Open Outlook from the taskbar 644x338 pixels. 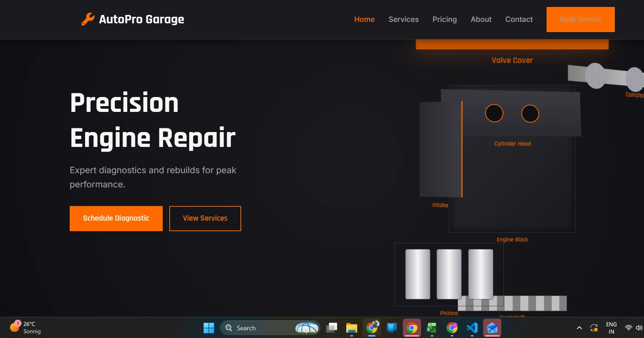tap(492, 328)
